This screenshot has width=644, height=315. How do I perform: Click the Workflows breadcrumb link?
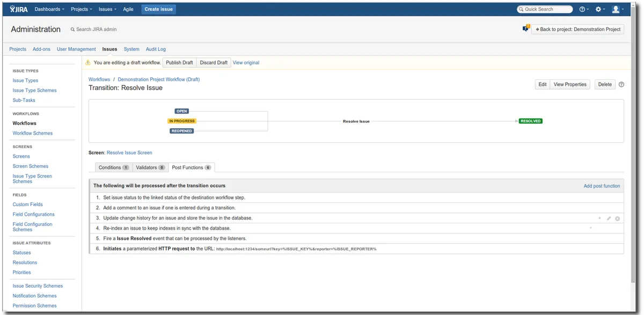click(x=99, y=79)
